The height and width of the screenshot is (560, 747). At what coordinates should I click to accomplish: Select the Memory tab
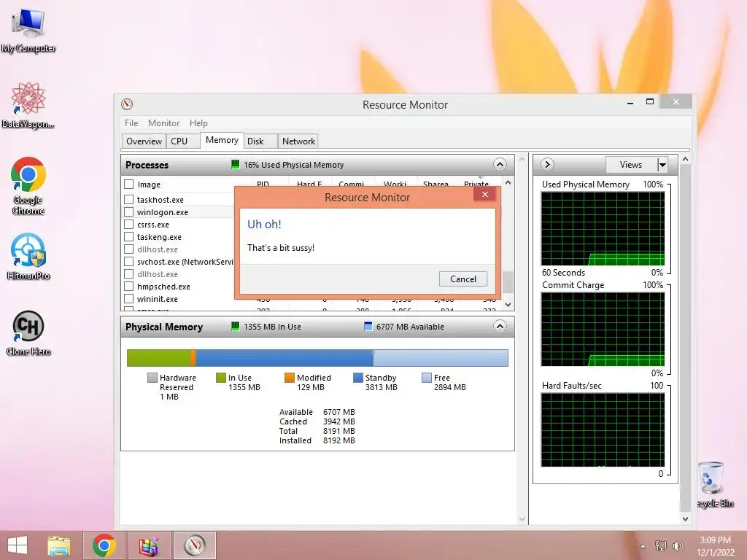[222, 140]
